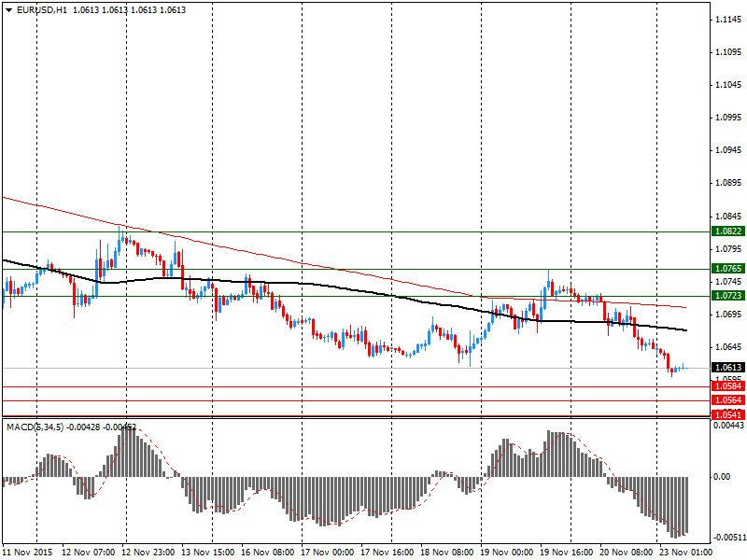
Task: Select the 1.0564 red support label
Action: pyautogui.click(x=728, y=400)
